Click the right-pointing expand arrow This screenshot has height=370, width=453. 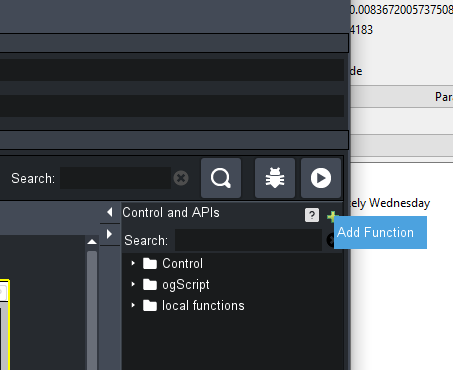[x=110, y=234]
